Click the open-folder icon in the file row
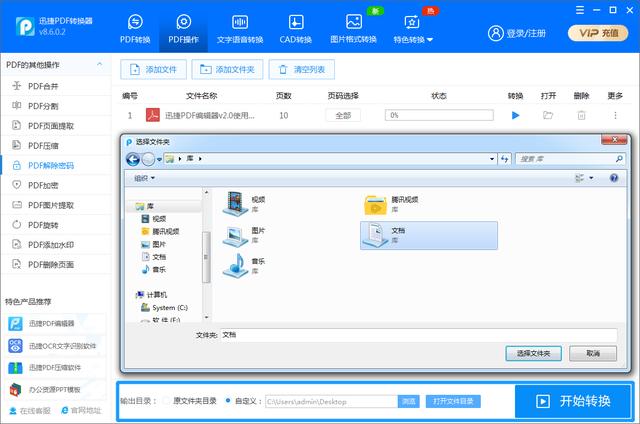Viewport: 640px width, 424px height. (548, 116)
